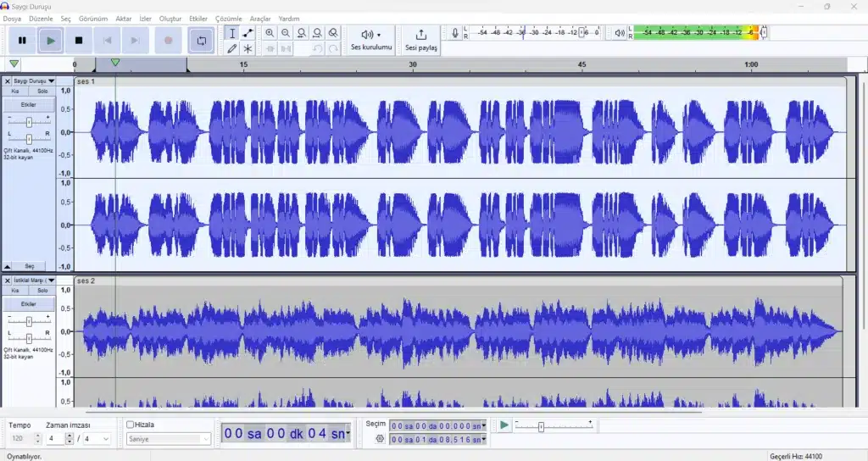Select the Draw pencil tool

tap(231, 49)
